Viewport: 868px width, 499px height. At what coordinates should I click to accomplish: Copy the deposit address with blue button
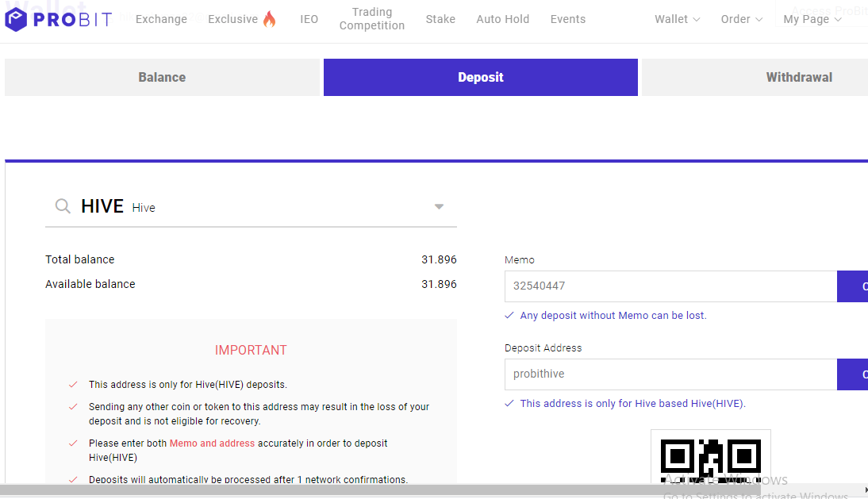tap(852, 374)
